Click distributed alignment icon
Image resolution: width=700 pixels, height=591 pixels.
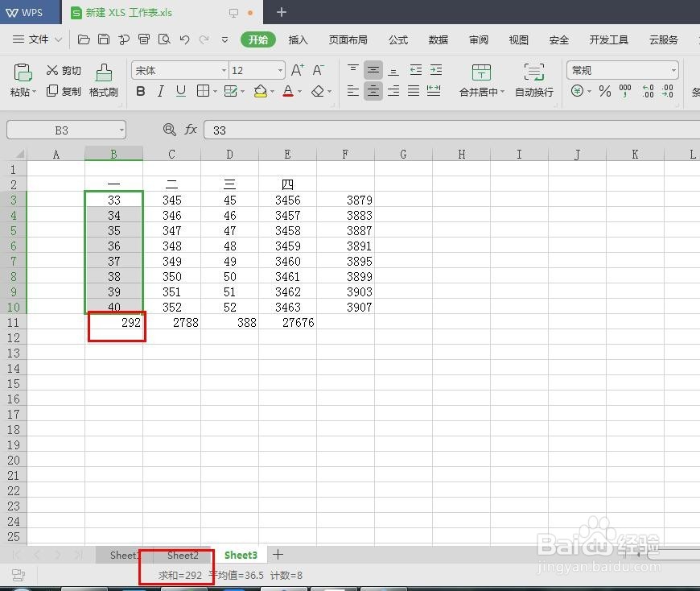(x=434, y=91)
